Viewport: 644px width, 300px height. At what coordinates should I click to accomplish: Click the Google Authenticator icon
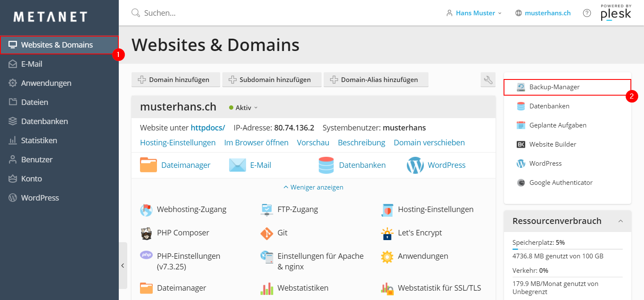521,183
